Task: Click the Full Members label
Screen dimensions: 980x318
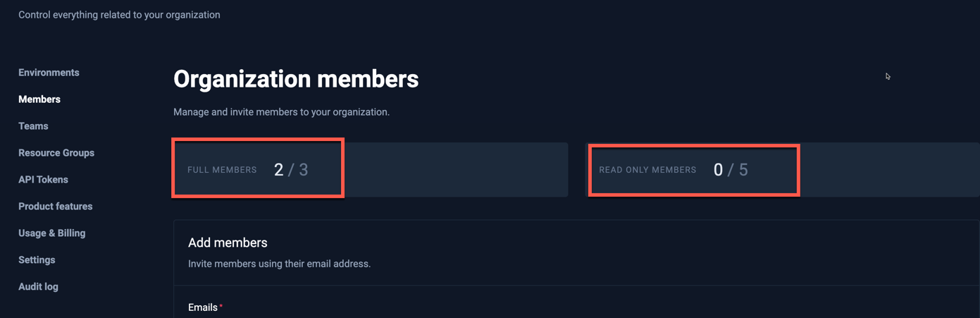Action: [222, 170]
